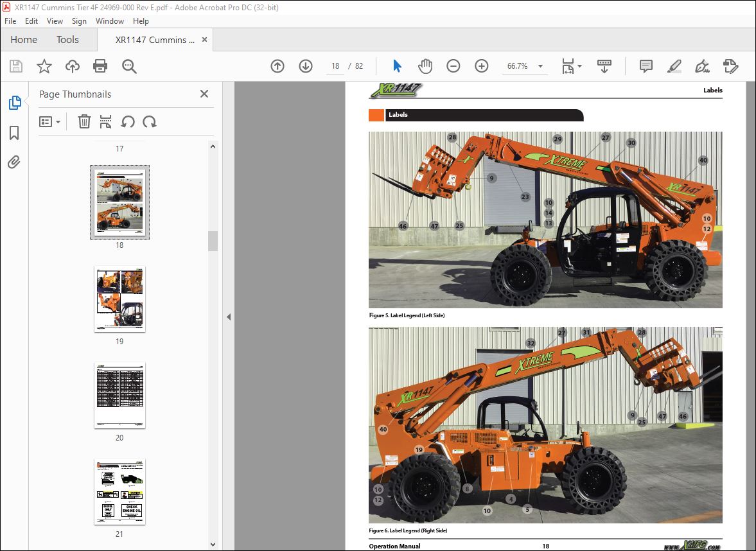This screenshot has width=756, height=551.
Task: Select page 20 thumbnail
Action: tap(119, 396)
